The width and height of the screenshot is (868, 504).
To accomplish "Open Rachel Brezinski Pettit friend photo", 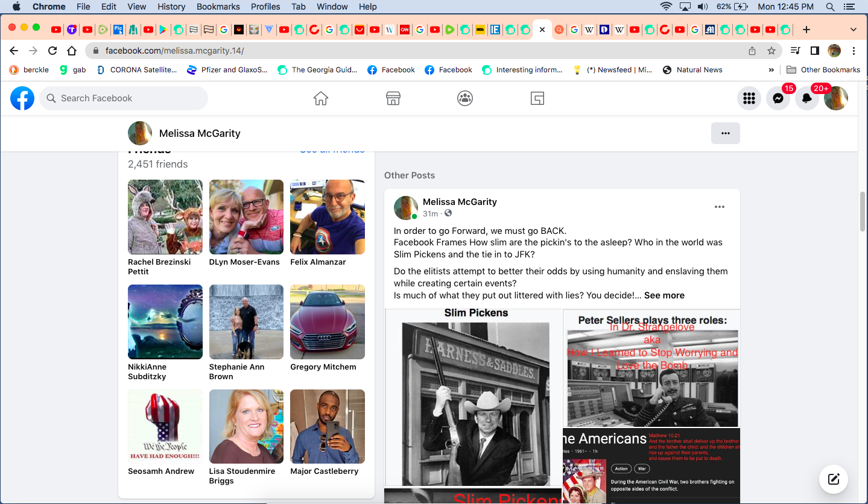I will (x=165, y=217).
